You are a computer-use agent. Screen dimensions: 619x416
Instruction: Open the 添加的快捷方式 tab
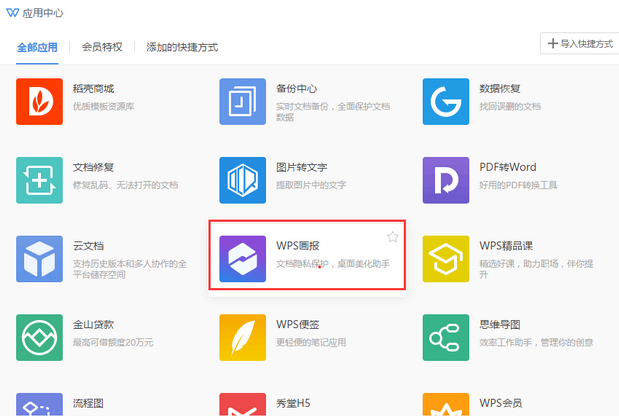tap(182, 47)
